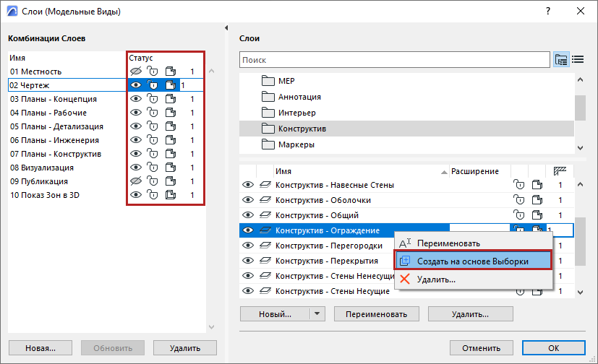The height and width of the screenshot is (364, 598).
Task: Show the hidden 01 Местность combination
Action: point(134,71)
